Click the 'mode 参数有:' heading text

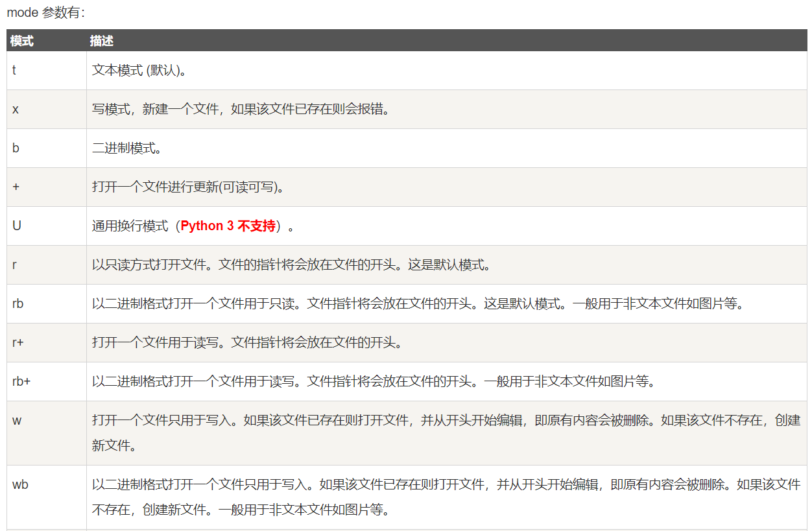click(x=46, y=13)
